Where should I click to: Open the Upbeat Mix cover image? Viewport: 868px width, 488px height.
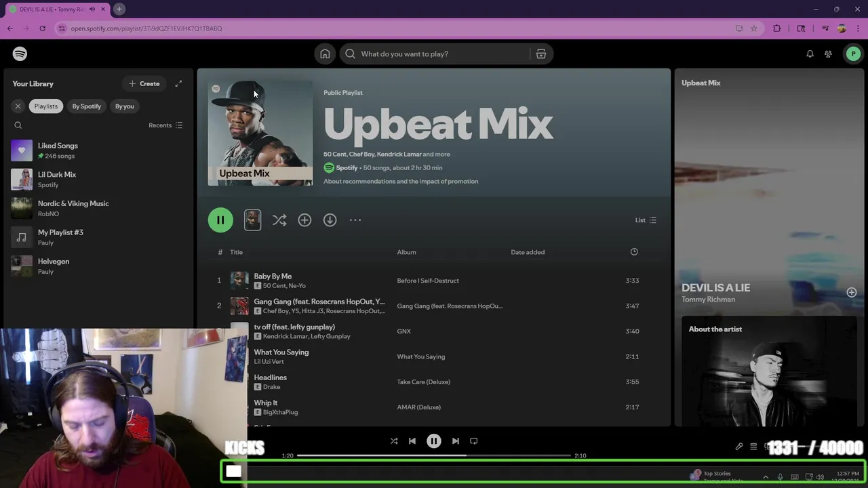pos(260,134)
